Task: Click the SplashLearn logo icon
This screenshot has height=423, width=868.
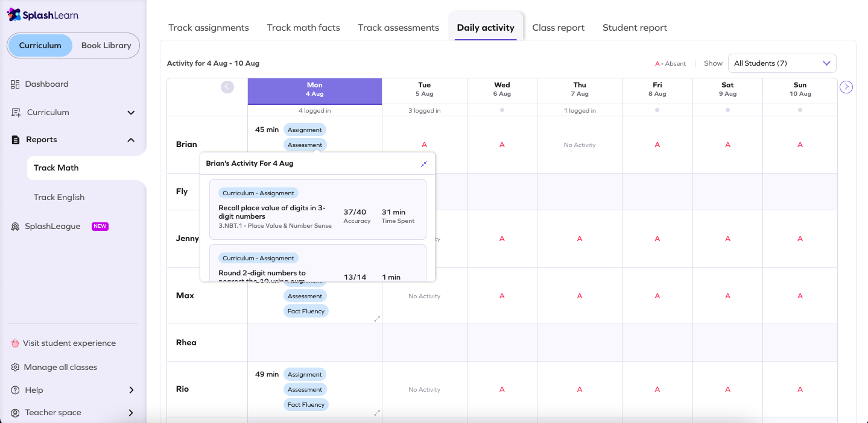Action: [x=15, y=14]
